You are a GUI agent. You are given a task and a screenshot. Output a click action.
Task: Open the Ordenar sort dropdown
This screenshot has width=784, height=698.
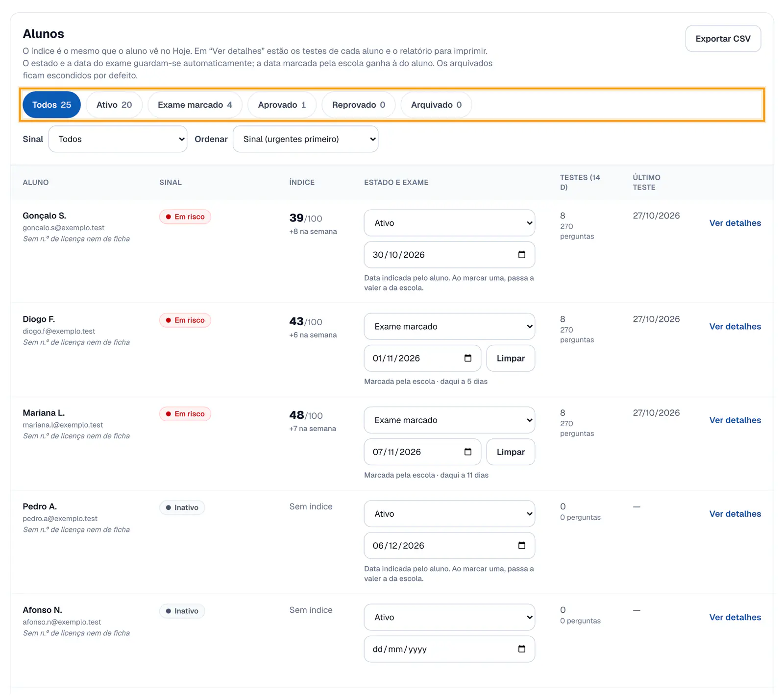pos(305,139)
